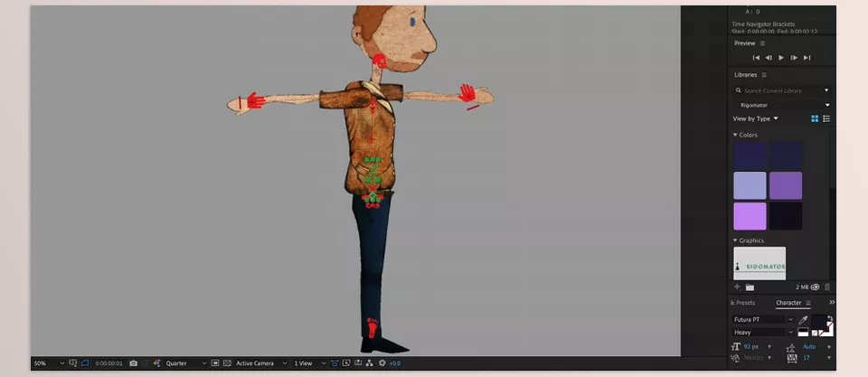Click the dark fill color box
The height and width of the screenshot is (377, 868).
[x=819, y=322]
